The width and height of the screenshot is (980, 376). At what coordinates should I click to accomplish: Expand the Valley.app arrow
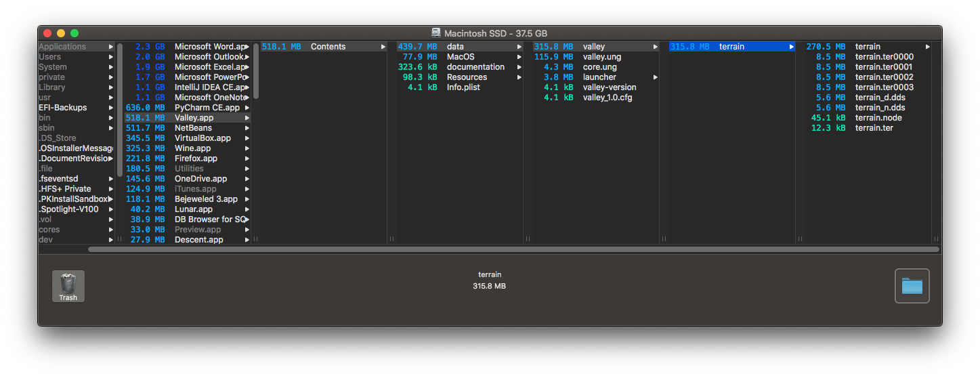(x=247, y=118)
